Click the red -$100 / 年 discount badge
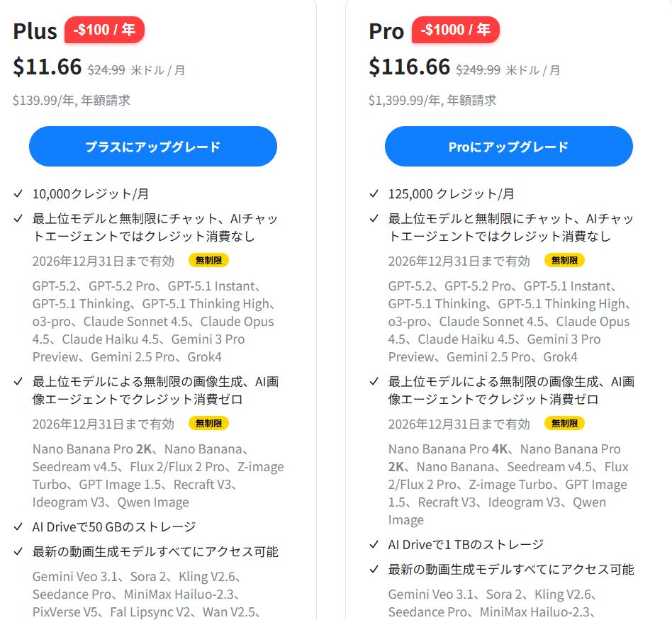This screenshot has width=672, height=620. coord(104,30)
